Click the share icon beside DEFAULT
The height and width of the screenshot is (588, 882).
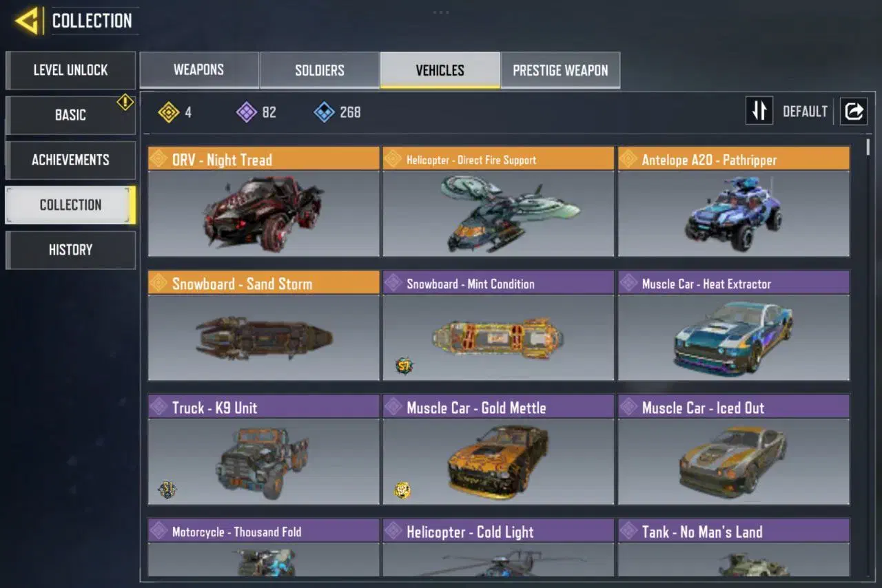click(x=853, y=111)
